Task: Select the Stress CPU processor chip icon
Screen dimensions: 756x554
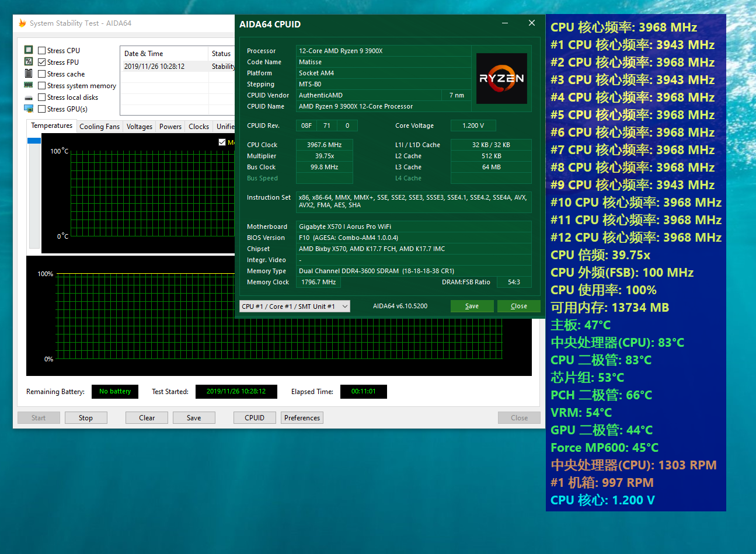Action: (28, 50)
